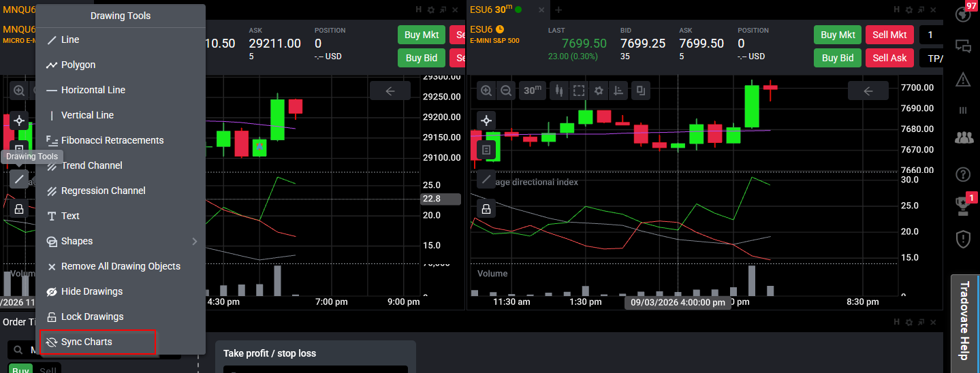Open globe notifications showing 97
The image size is (980, 373).
pos(963,14)
